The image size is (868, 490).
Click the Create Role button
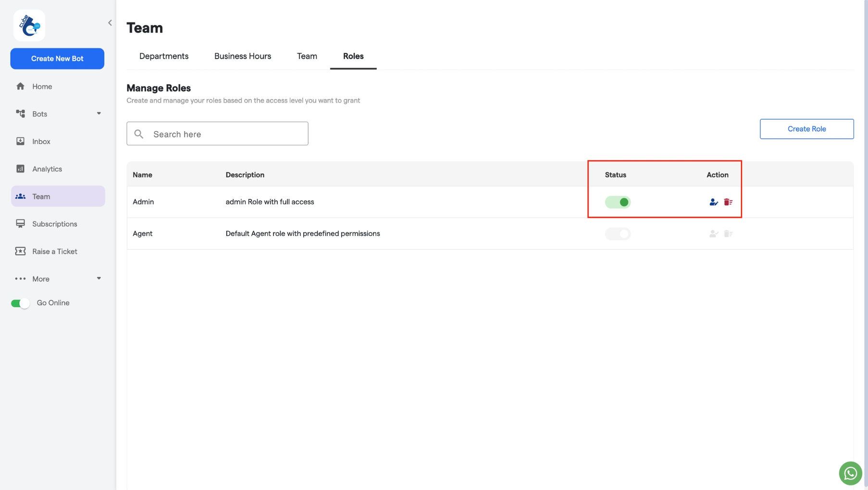[806, 129]
